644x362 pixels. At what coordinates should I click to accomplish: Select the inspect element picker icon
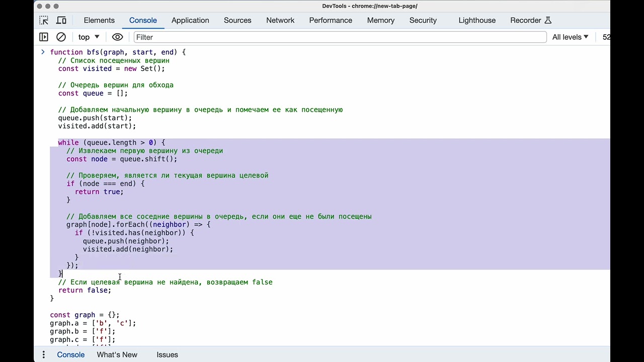coord(44,21)
